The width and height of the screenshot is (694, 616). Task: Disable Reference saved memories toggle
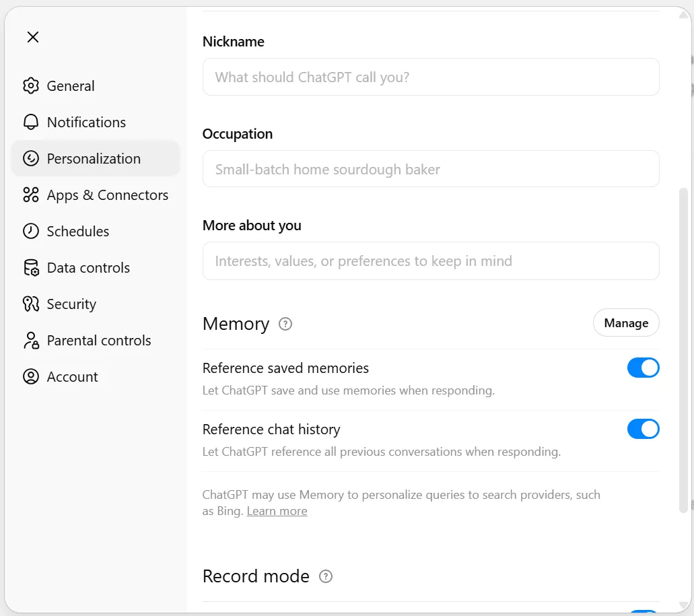[643, 368]
